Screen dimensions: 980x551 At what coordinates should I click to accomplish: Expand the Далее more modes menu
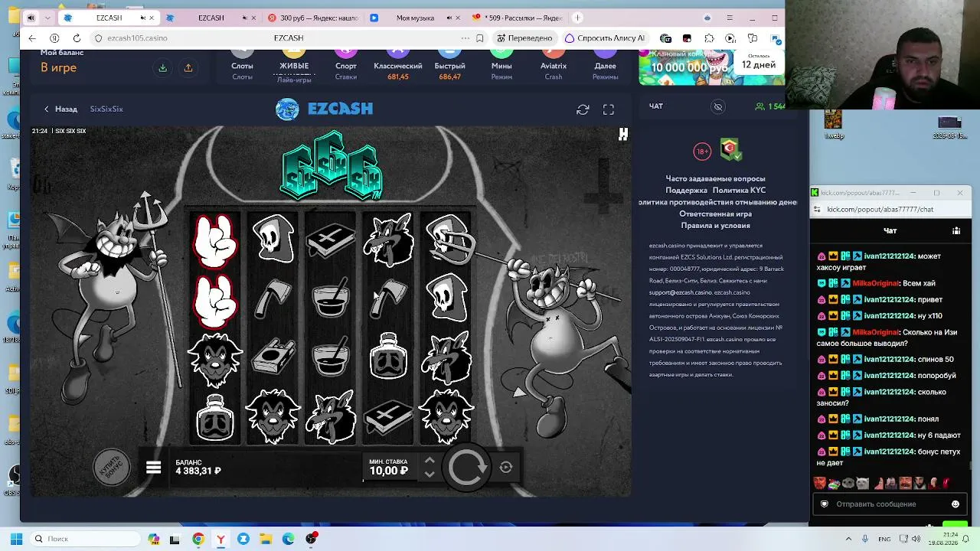tap(605, 65)
